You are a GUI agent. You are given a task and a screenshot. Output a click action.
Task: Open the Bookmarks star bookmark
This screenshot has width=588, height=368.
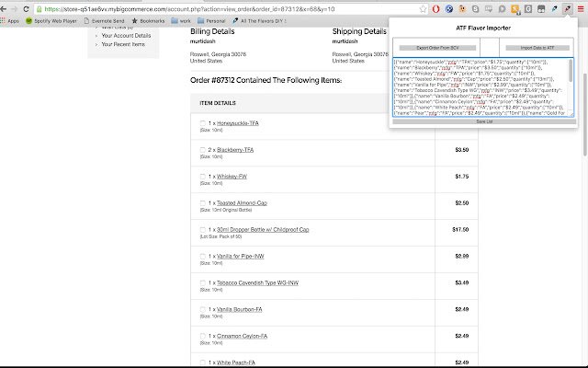148,21
